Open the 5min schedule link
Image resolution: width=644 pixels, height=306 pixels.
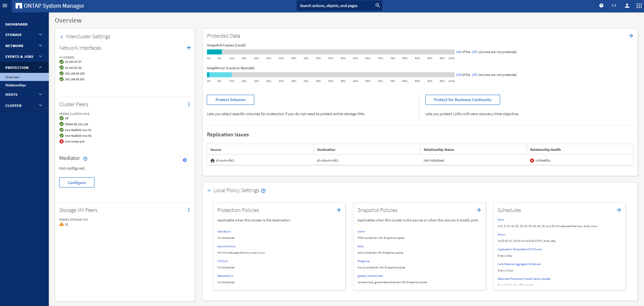[501, 220]
